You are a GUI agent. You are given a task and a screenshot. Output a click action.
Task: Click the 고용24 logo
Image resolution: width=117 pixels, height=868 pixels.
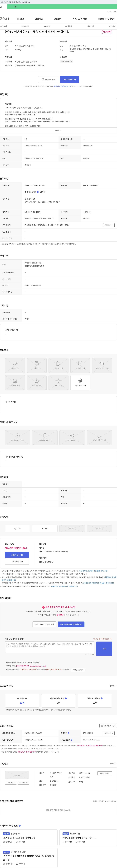tap(4, 19)
